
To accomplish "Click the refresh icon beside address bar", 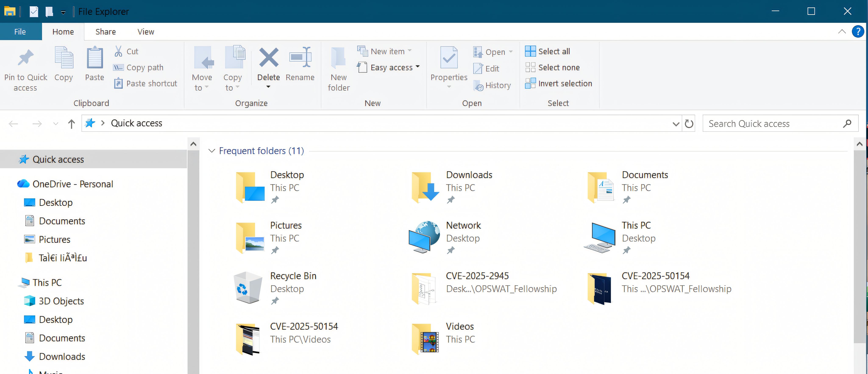I will [x=689, y=124].
